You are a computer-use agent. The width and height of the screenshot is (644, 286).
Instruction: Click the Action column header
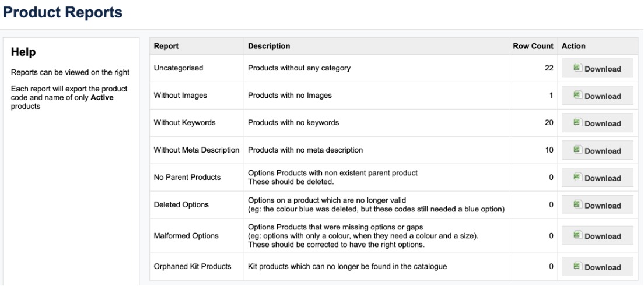[573, 46]
